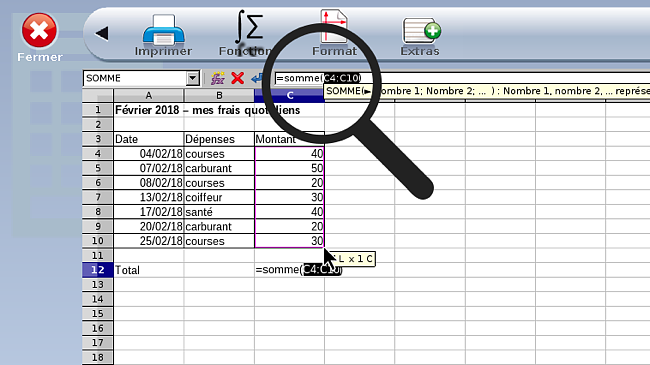This screenshot has width=650, height=365.
Task: Click the 'coiffeur' expense cell
Action: click(219, 197)
